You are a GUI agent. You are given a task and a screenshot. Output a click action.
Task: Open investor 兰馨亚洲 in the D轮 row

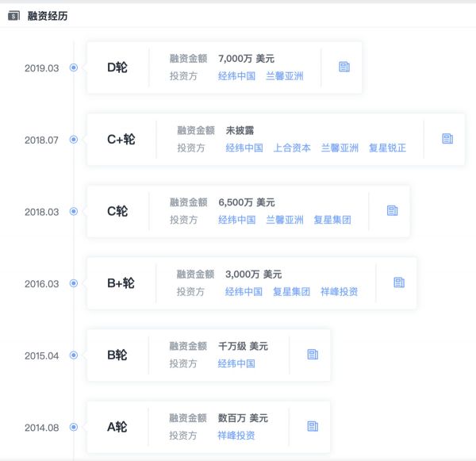[x=284, y=76]
